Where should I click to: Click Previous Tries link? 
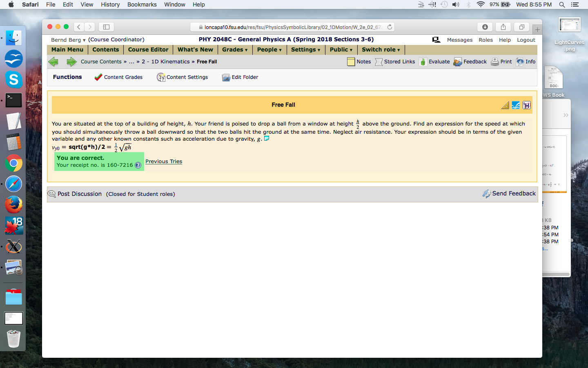click(164, 162)
